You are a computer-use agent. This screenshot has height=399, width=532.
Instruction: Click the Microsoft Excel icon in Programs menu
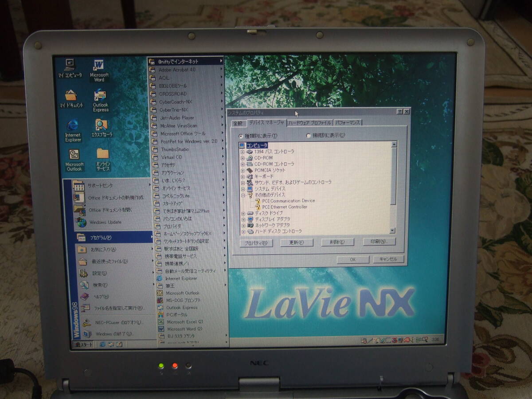click(161, 322)
